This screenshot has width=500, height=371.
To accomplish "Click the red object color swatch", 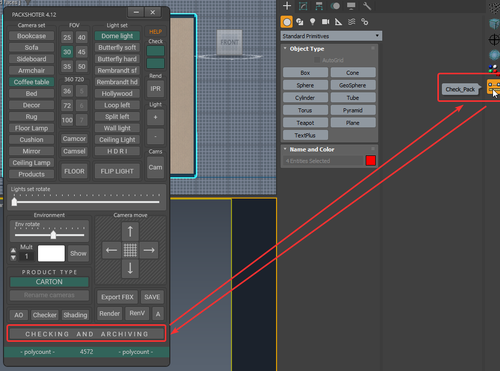I will tap(371, 161).
